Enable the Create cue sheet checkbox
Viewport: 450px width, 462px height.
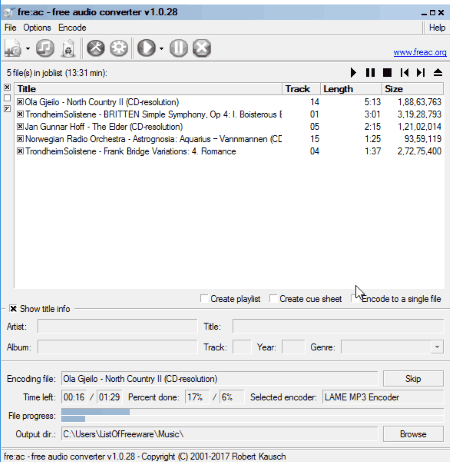tap(273, 298)
